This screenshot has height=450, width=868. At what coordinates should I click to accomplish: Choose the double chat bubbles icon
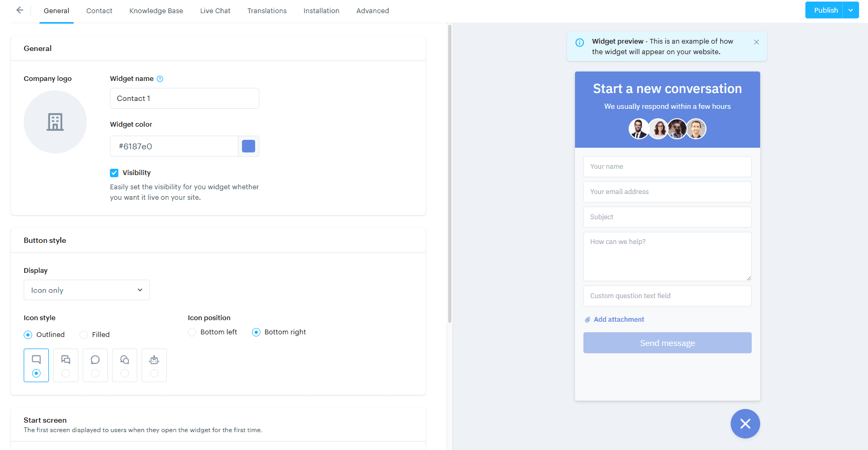pyautogui.click(x=66, y=360)
